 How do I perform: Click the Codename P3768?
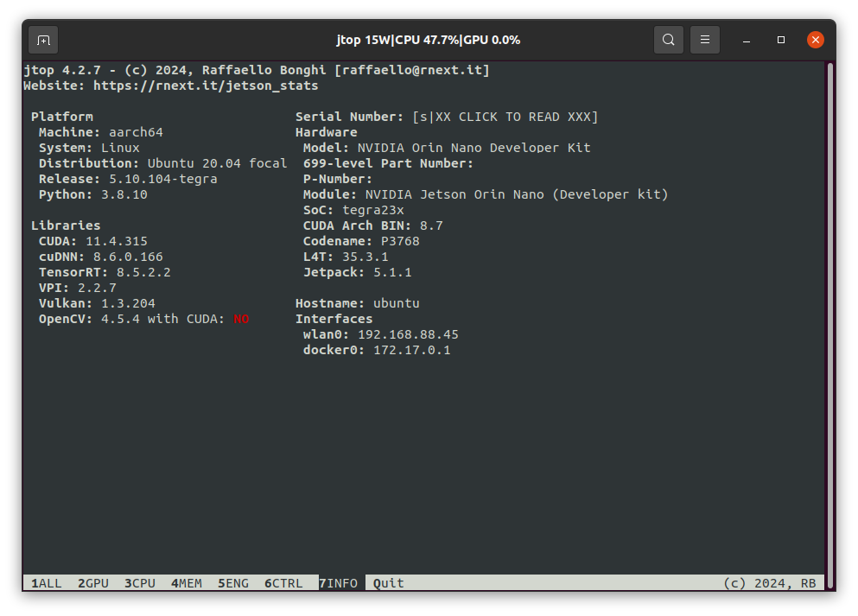(x=400, y=241)
